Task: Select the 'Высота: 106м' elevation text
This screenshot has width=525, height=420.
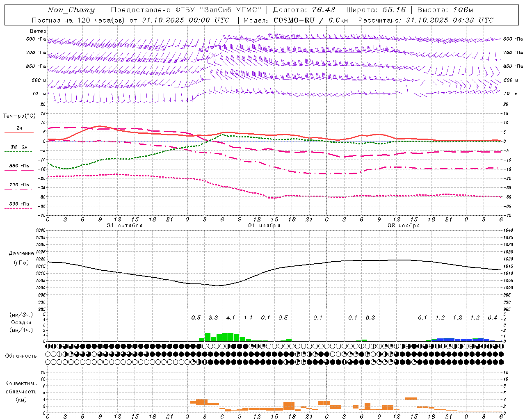Action: click(445, 10)
